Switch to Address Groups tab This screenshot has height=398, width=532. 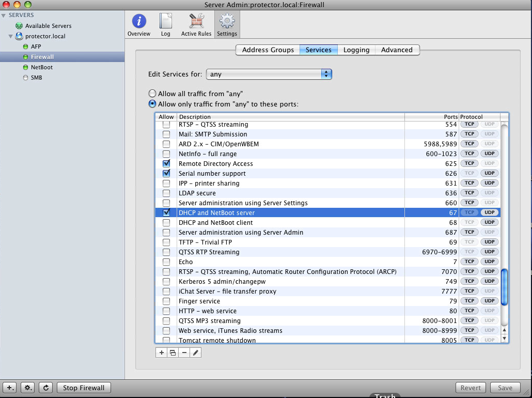coord(268,50)
